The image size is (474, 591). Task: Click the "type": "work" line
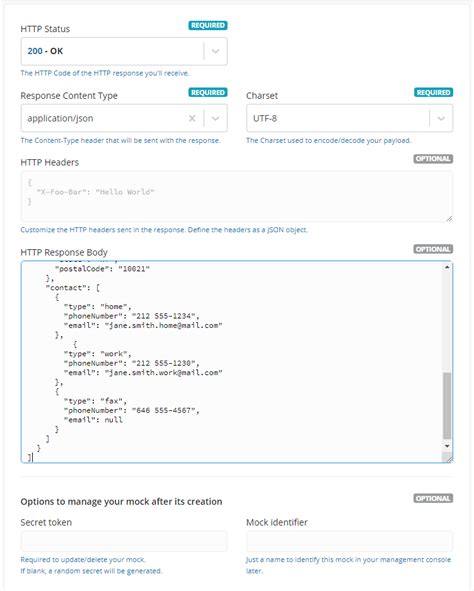(98, 354)
